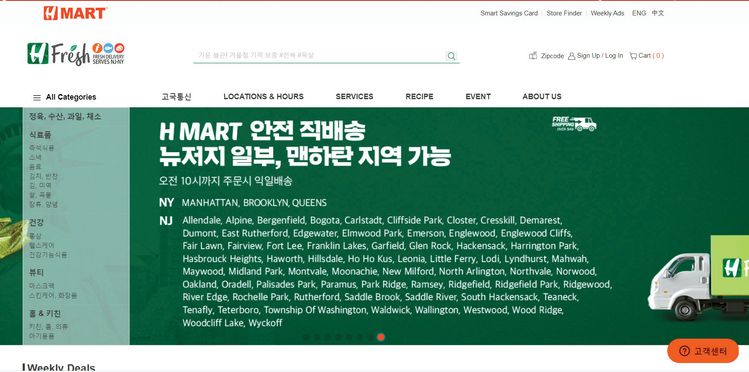Select the 건강 category heading
Image resolution: width=749 pixels, height=372 pixels.
click(36, 223)
